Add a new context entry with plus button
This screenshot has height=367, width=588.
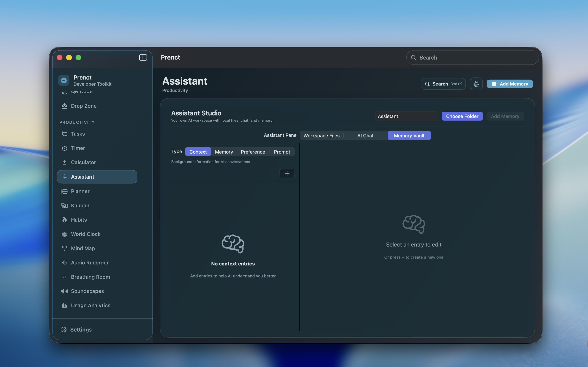point(287,173)
